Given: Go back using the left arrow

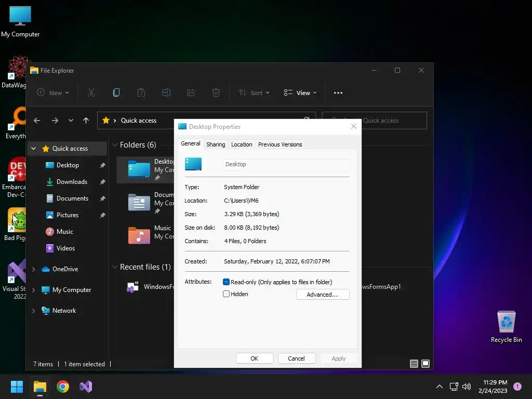Looking at the screenshot, I should pos(37,121).
